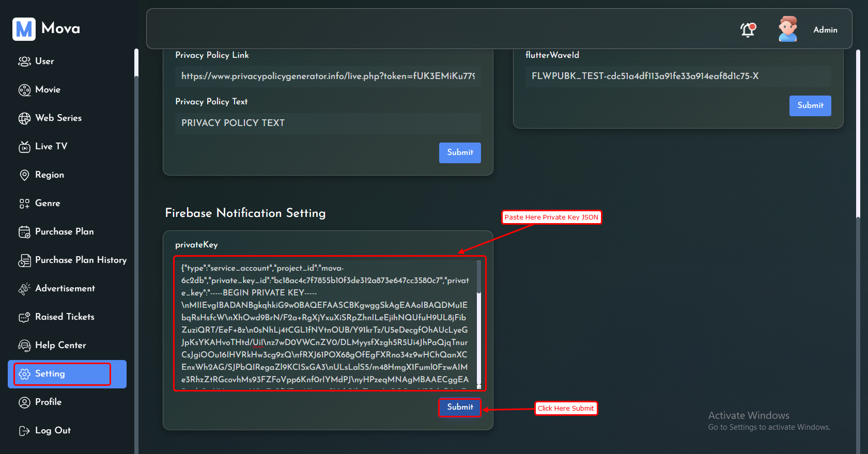Click the Mova logo icon
This screenshot has height=454, width=868.
(x=24, y=29)
